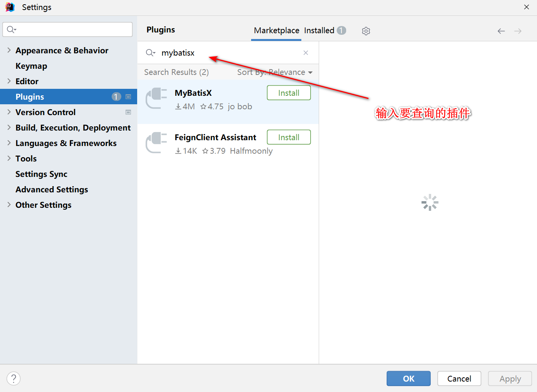Open the help question mark icon
This screenshot has width=537, height=392.
(14, 378)
